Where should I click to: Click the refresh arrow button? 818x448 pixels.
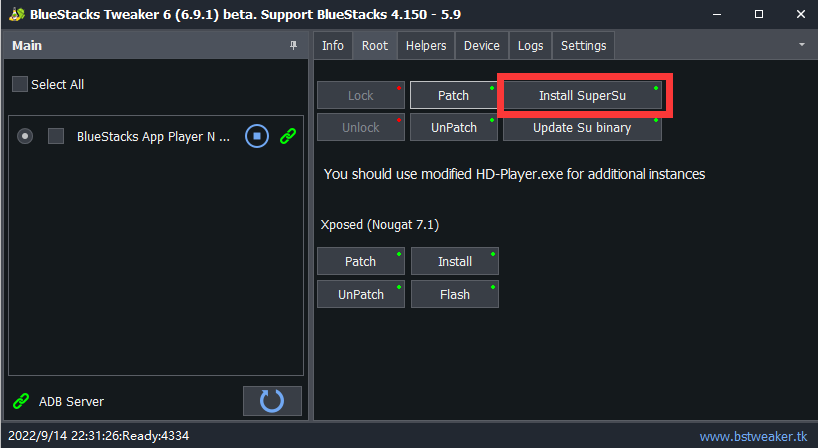[272, 401]
